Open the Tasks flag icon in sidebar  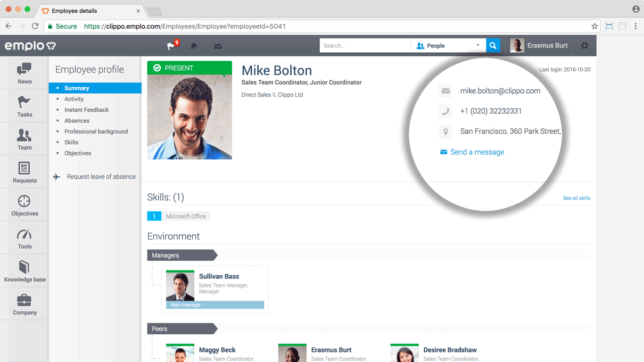25,106
